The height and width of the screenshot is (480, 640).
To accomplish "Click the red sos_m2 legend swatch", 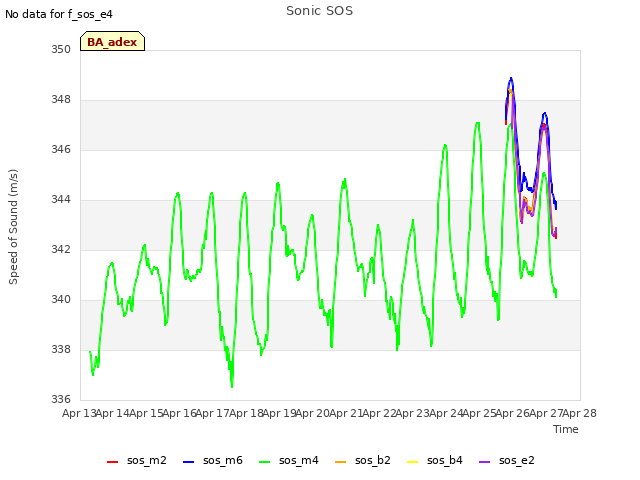I will pos(112,462).
